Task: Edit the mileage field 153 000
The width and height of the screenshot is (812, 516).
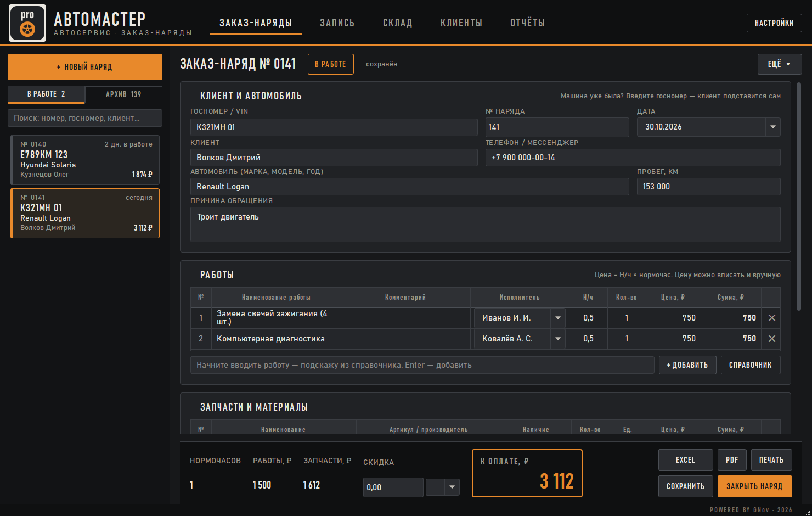Action: [x=709, y=187]
